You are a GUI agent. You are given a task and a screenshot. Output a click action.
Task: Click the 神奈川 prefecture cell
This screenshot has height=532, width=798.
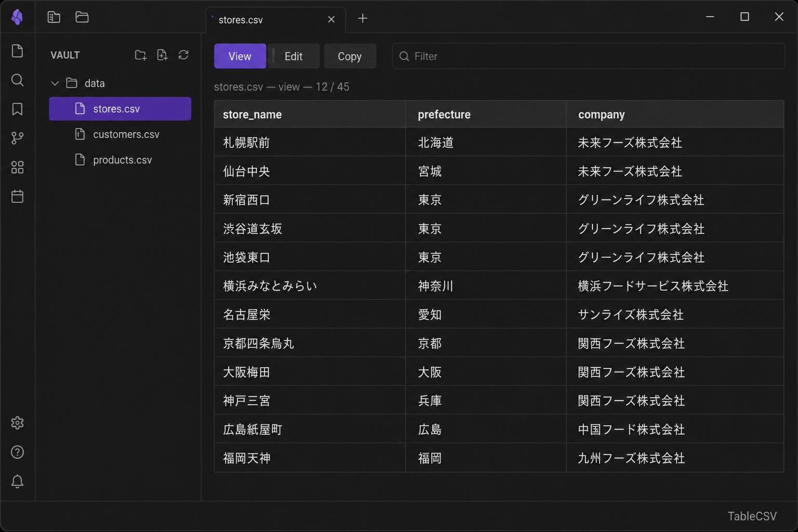tap(486, 286)
